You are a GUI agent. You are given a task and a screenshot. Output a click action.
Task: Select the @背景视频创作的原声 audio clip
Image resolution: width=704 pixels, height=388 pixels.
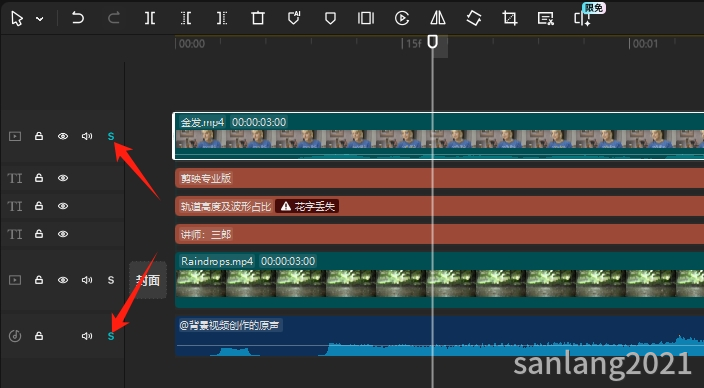pos(439,336)
